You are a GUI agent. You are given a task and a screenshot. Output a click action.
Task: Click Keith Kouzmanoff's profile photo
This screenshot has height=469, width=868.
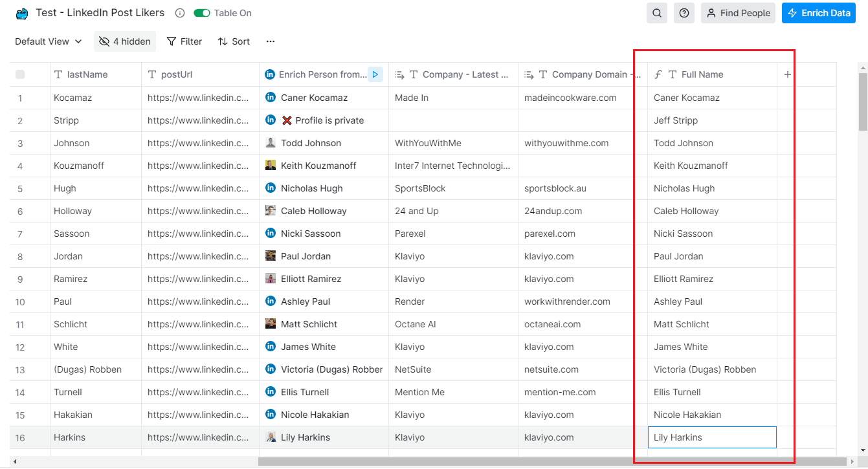(271, 166)
